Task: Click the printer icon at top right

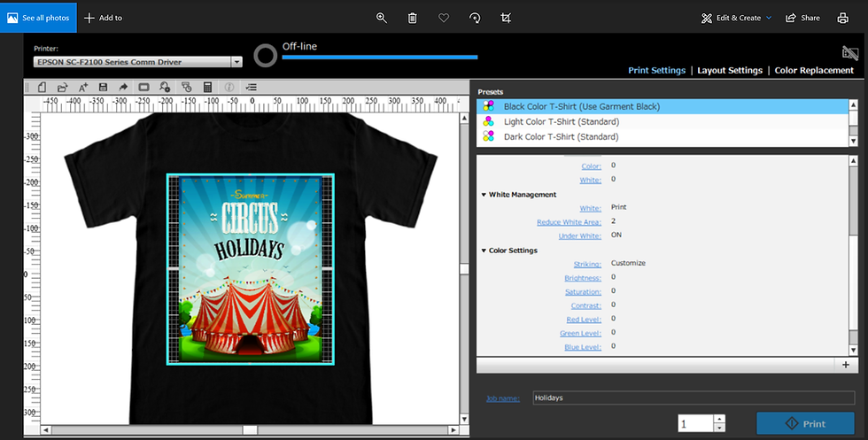Action: 842,18
